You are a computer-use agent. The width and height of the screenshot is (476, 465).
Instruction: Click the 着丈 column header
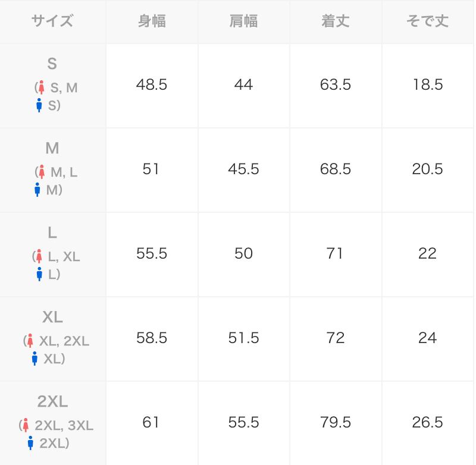(x=336, y=21)
